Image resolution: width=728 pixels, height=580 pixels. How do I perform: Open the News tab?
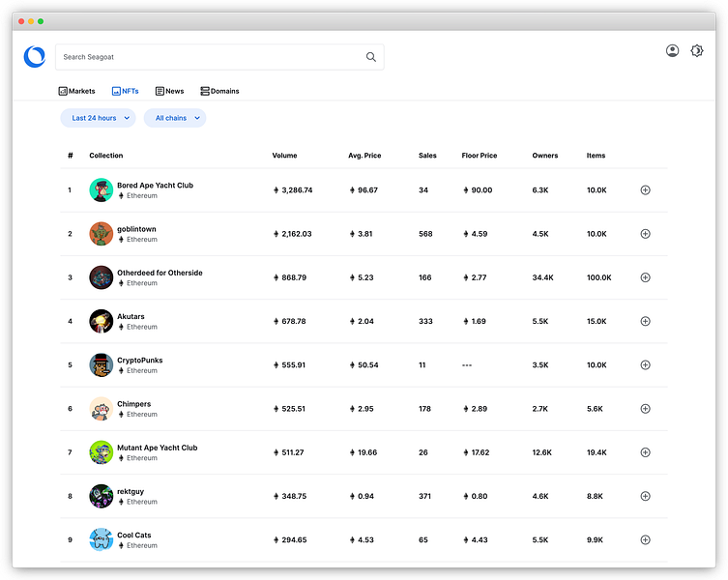(169, 91)
